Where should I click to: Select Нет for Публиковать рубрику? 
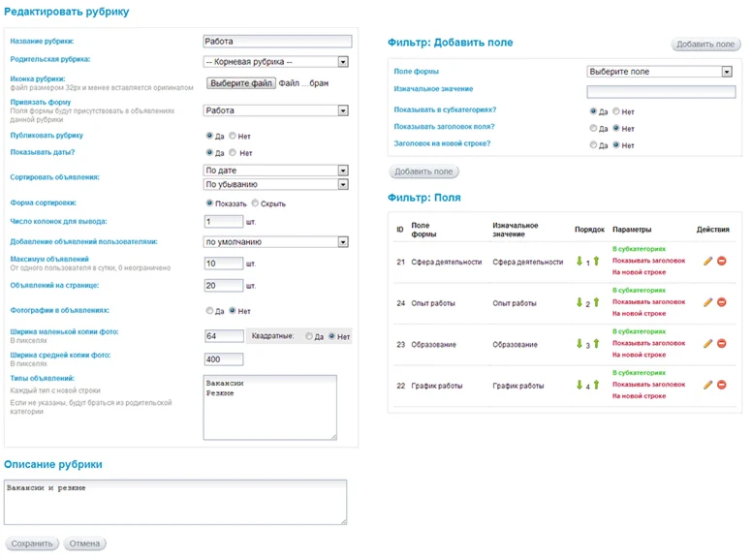233,136
